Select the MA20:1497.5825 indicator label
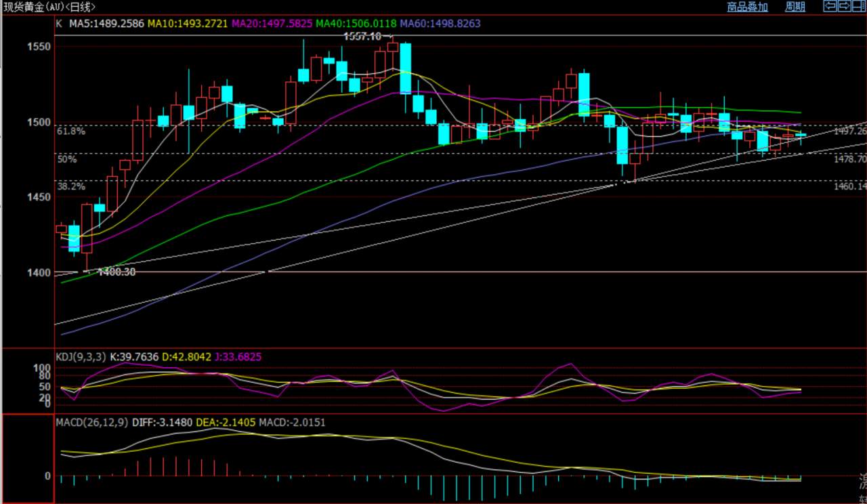This screenshot has height=504, width=867. [x=272, y=23]
